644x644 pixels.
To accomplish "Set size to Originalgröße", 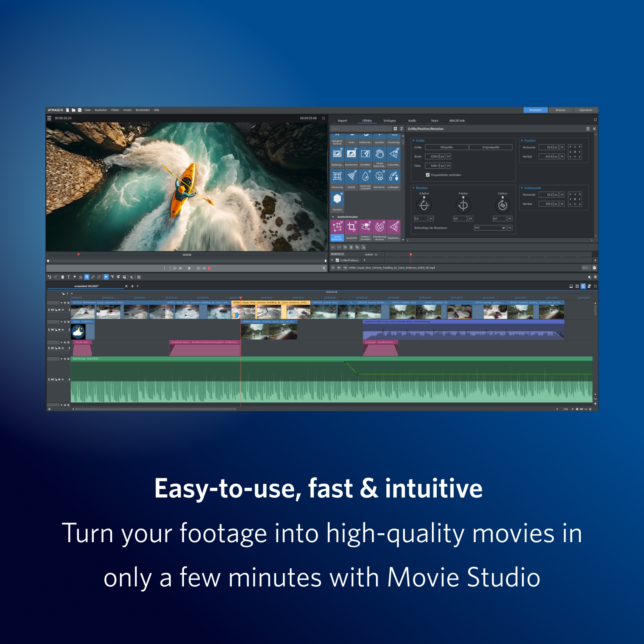I will click(x=491, y=147).
